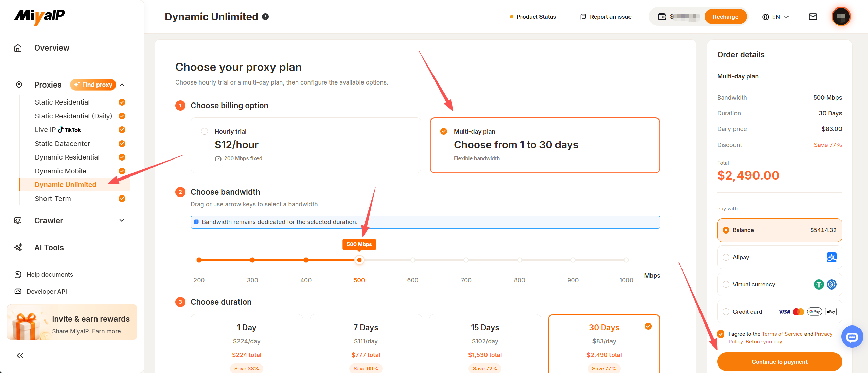The width and height of the screenshot is (868, 373).
Task: Select the Multi-day plan billing option
Action: point(545,145)
